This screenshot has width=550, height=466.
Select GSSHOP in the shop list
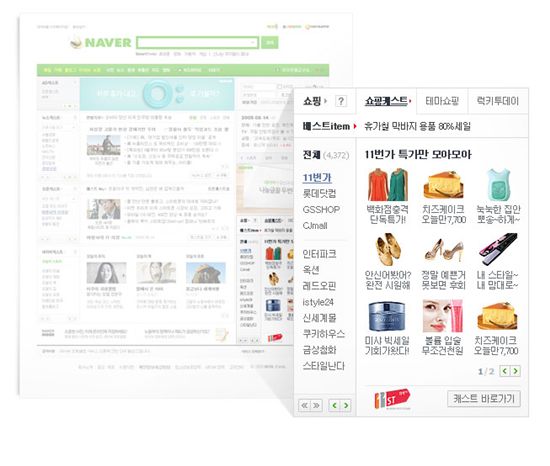[321, 210]
